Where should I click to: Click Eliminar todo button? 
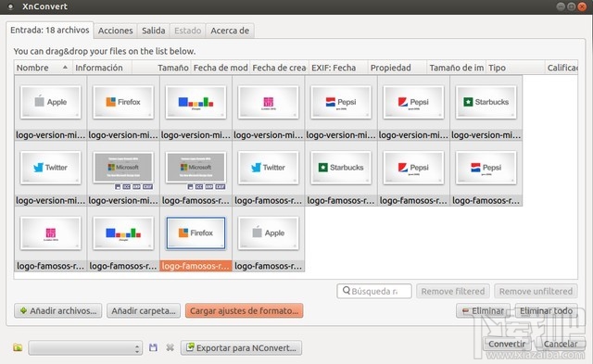point(546,310)
